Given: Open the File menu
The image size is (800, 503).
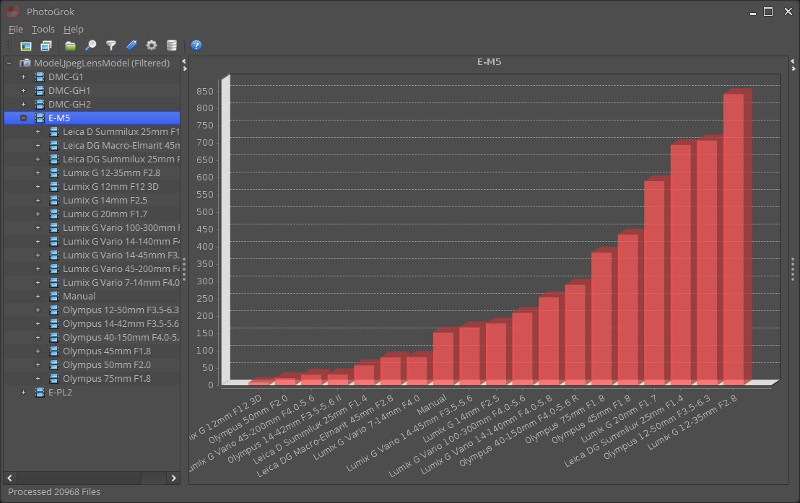Looking at the screenshot, I should [15, 29].
